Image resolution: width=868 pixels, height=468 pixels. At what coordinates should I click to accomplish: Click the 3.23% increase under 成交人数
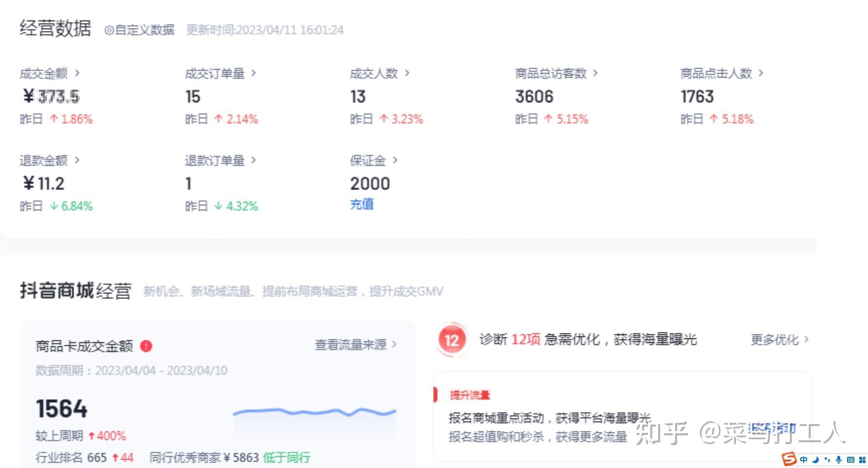click(402, 119)
